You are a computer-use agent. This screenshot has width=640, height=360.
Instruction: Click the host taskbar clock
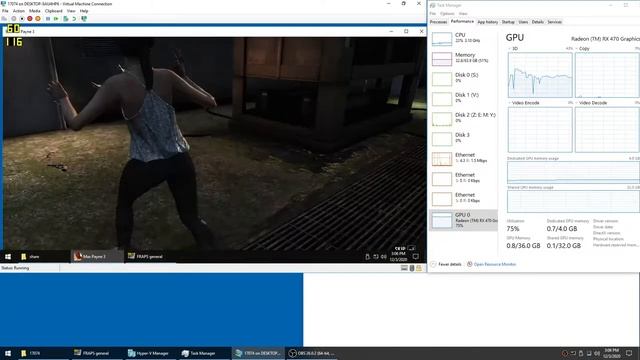611,353
